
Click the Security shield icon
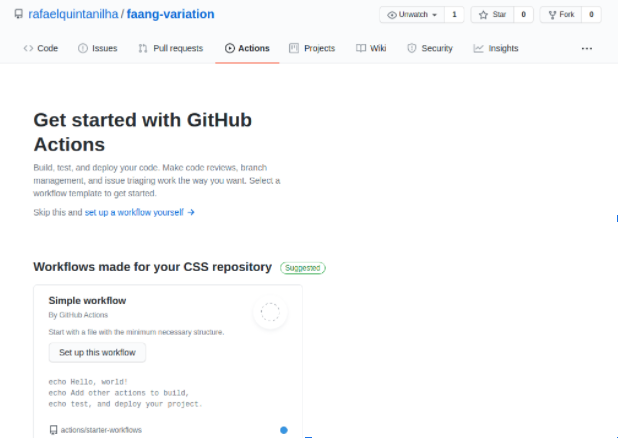(x=412, y=48)
